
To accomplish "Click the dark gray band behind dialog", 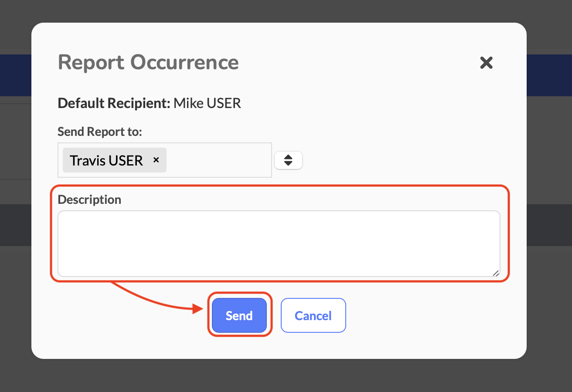I will click(549, 225).
